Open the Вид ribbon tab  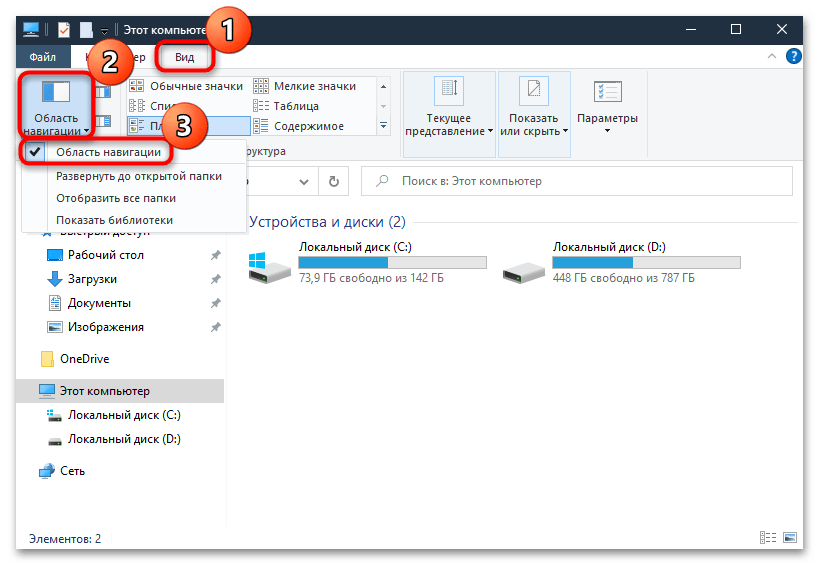coord(185,58)
